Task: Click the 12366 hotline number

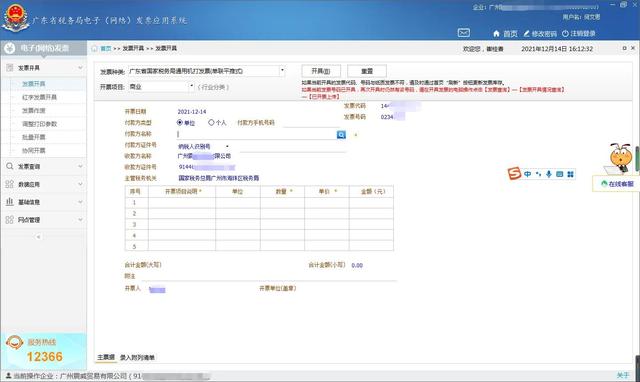Action: pyautogui.click(x=45, y=357)
